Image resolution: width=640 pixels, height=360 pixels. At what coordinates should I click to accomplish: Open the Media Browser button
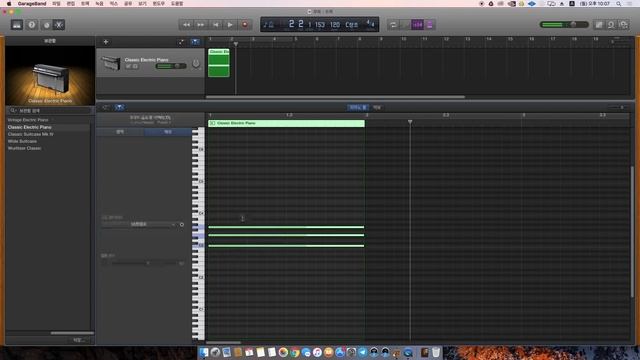pyautogui.click(x=624, y=25)
